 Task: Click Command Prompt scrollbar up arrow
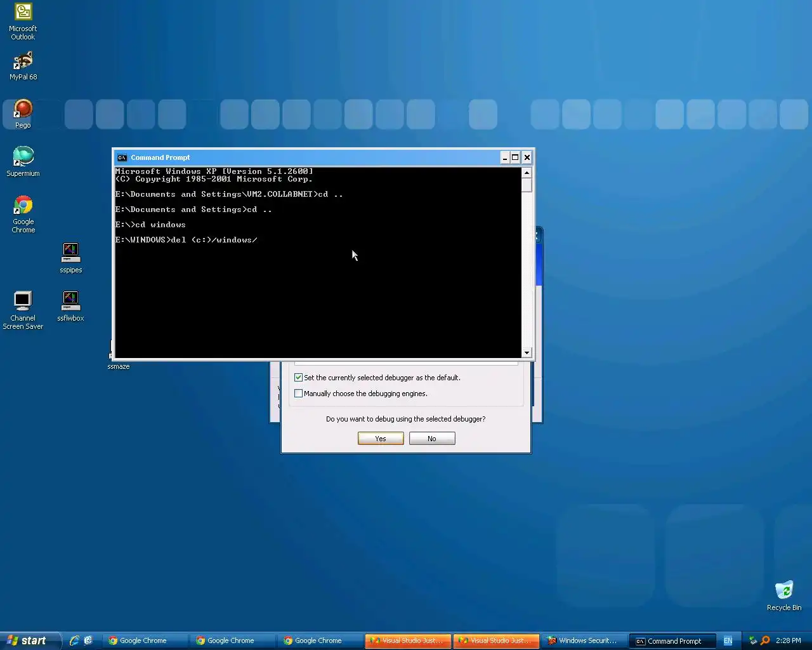[x=527, y=173]
